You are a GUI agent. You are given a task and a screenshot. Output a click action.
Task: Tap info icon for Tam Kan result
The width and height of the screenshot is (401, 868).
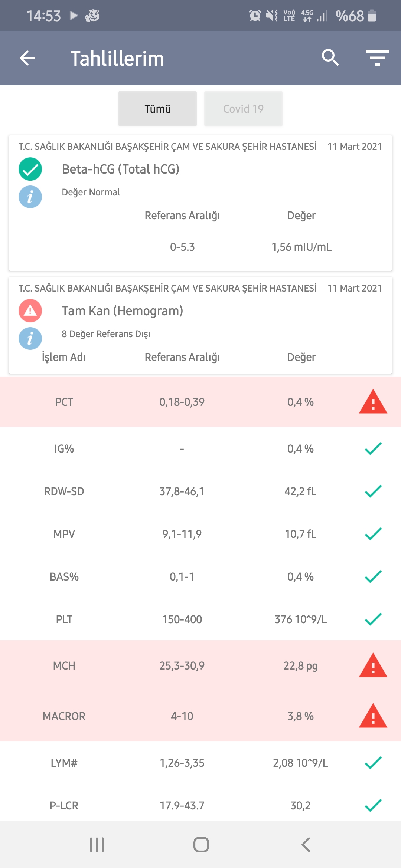tap(30, 338)
